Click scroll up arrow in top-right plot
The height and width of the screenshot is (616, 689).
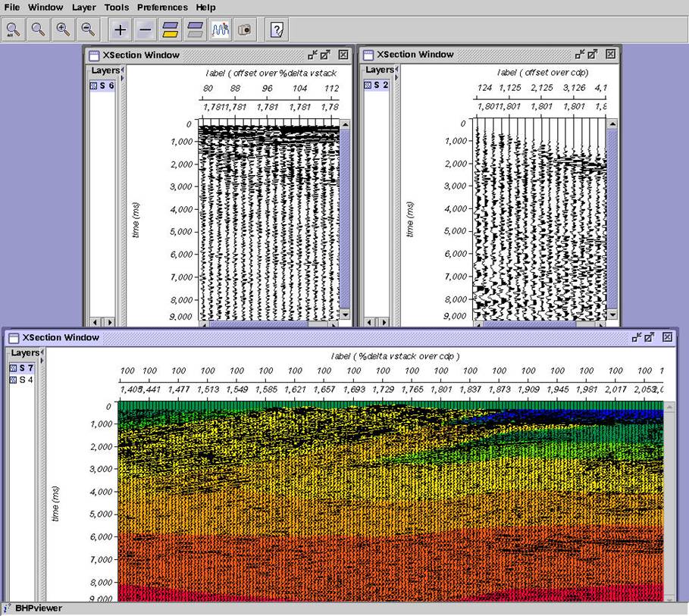[612, 124]
